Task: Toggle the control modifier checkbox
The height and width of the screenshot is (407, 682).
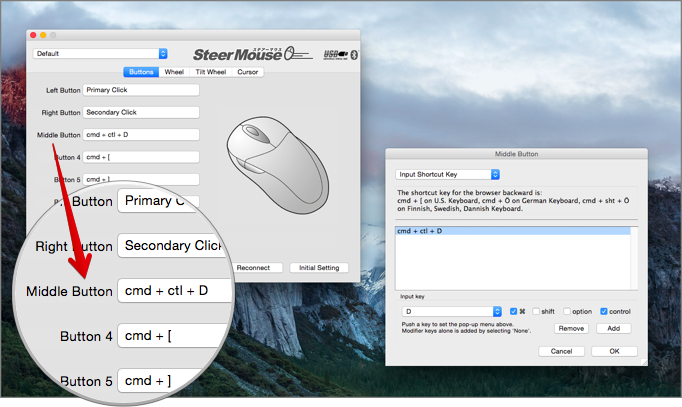Action: [x=604, y=311]
